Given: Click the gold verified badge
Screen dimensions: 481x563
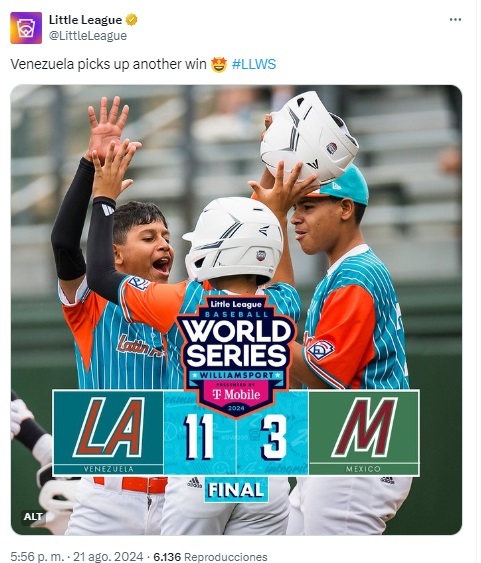Looking at the screenshot, I should tap(131, 20).
